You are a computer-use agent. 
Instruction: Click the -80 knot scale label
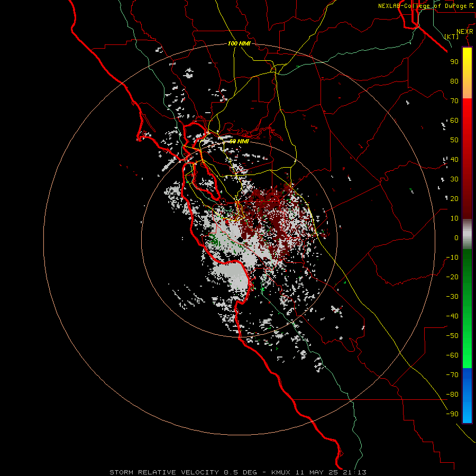452,395
